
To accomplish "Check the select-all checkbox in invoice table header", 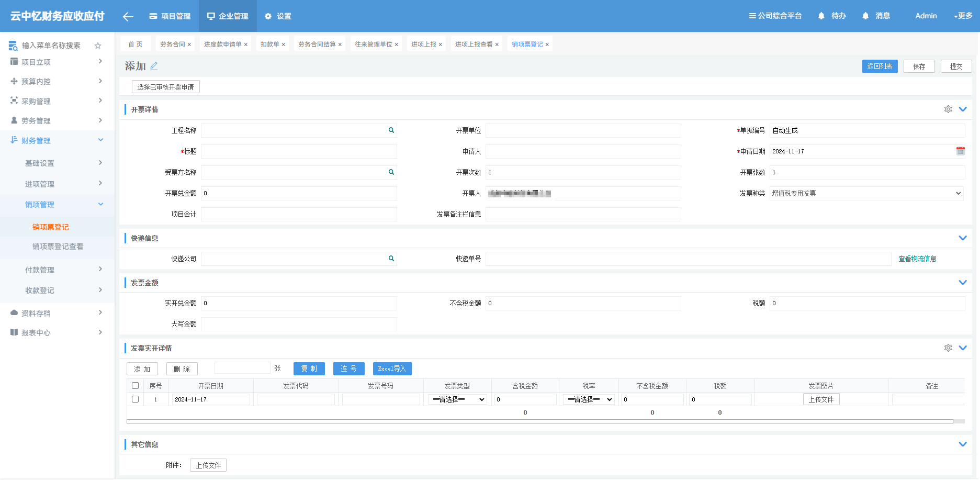I will pos(135,386).
